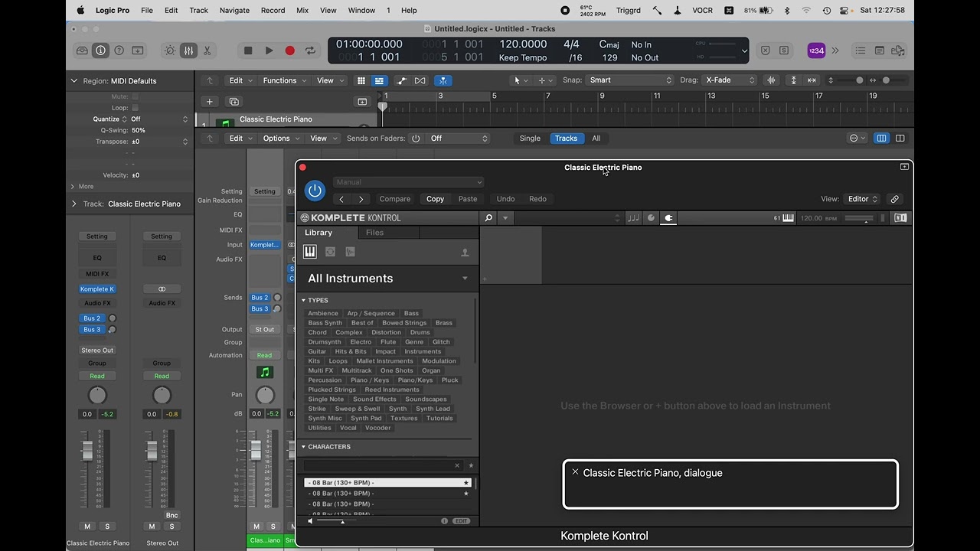Toggle Flex button in tracks header

pyautogui.click(x=420, y=80)
